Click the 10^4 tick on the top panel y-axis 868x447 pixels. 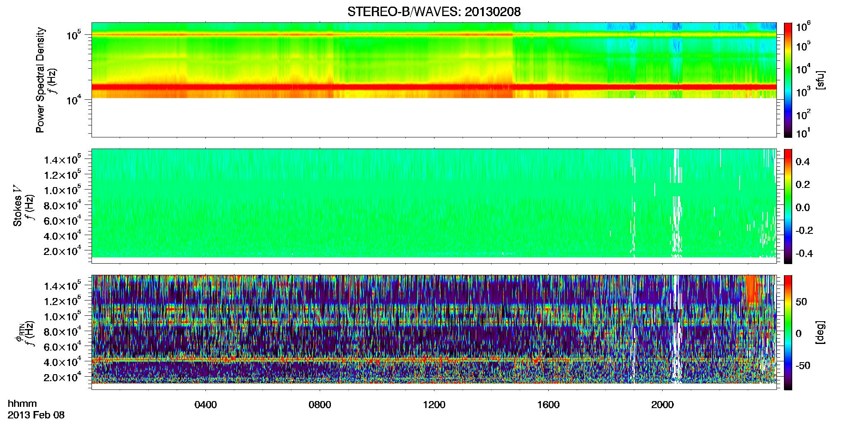tap(74, 100)
